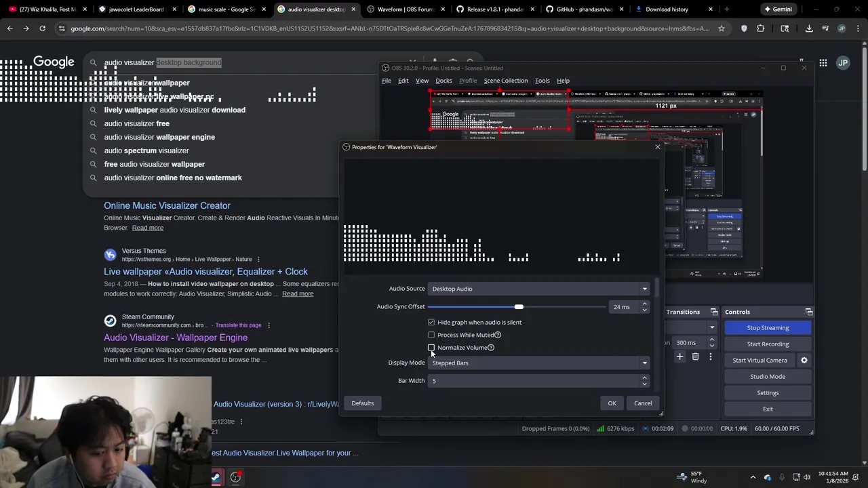This screenshot has width=868, height=488.
Task: Switch to the jawocolet LeaderBoard tab
Action: 136,9
